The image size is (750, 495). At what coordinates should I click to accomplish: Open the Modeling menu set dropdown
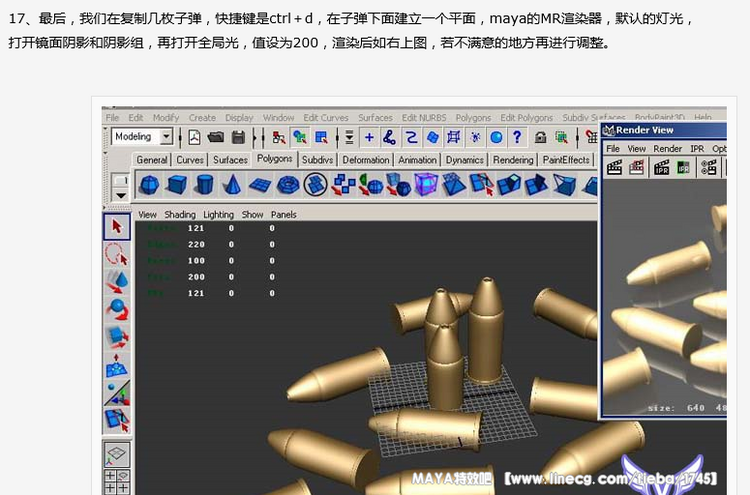point(142,137)
